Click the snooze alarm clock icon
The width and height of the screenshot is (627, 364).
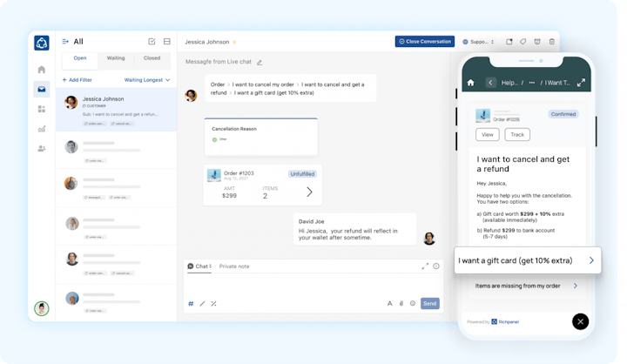coord(537,41)
